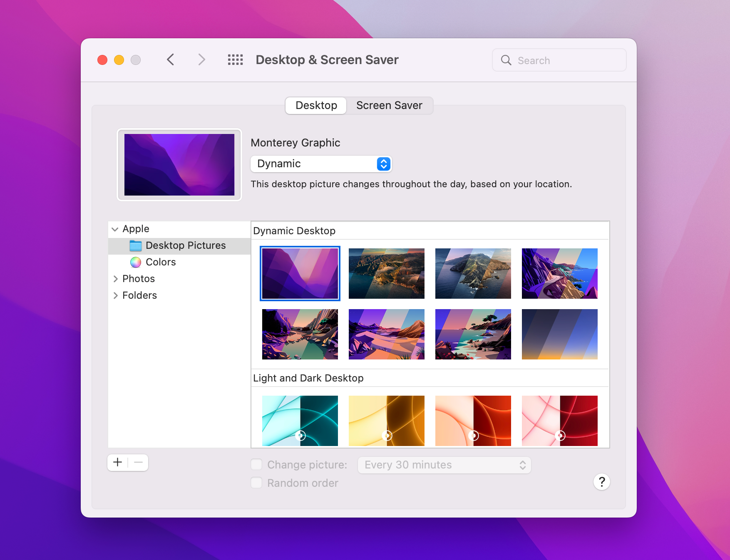Collapse the Apple section

(x=115, y=229)
